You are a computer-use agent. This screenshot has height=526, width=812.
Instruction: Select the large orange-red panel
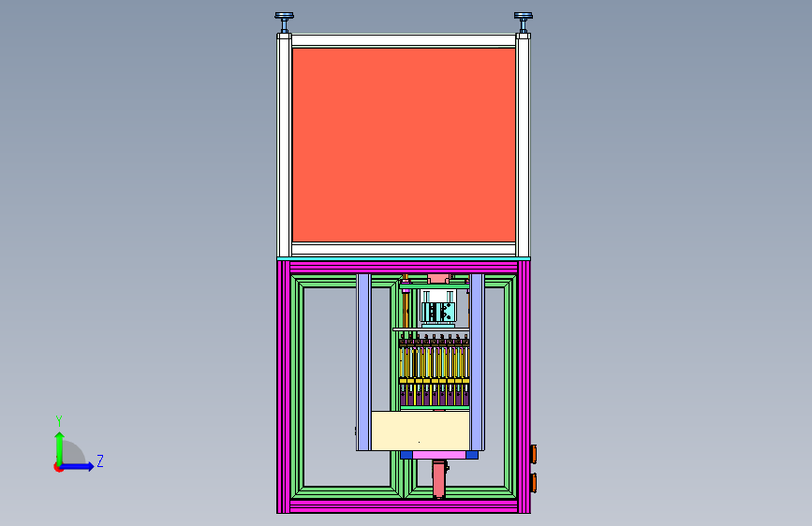tap(404, 144)
